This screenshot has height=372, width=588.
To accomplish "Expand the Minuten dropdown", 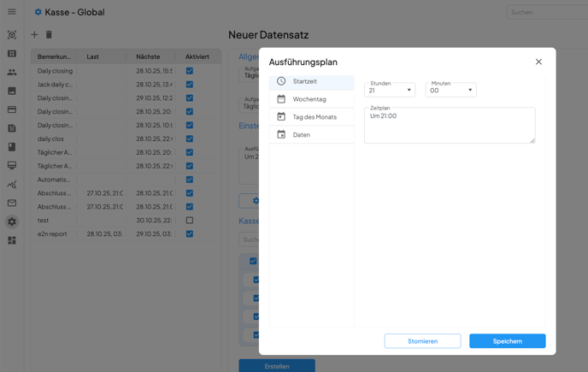I will pos(450,90).
